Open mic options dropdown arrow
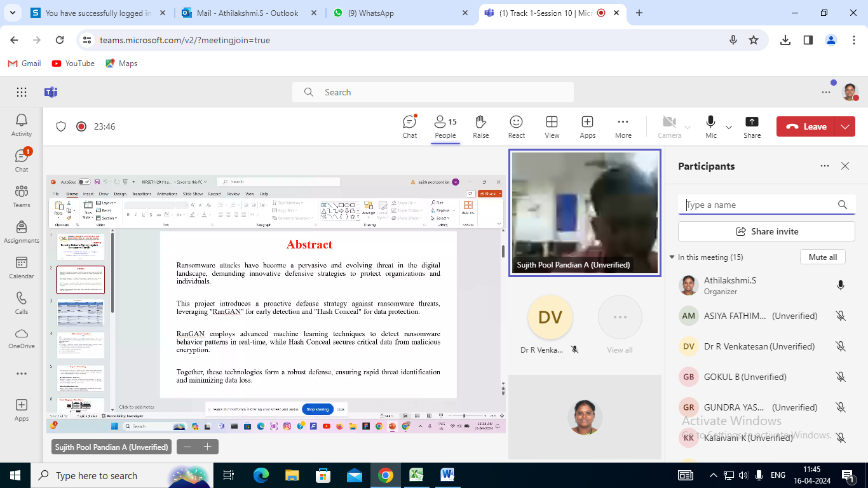This screenshot has width=868, height=488. [729, 126]
